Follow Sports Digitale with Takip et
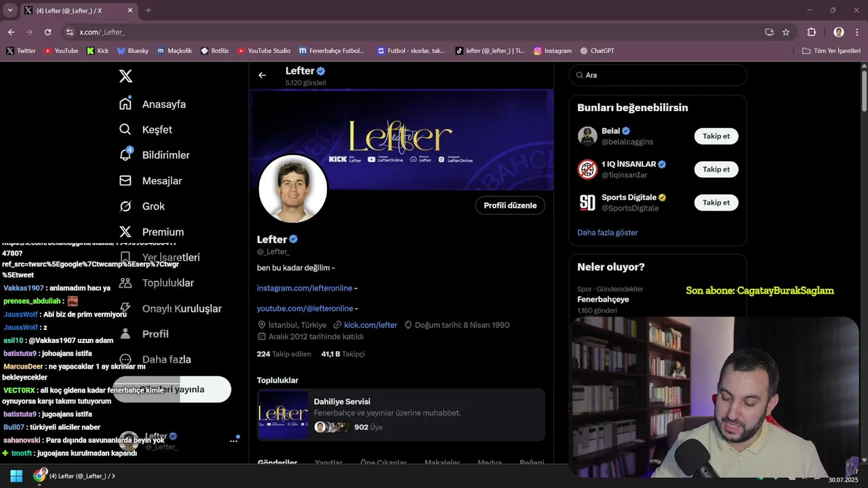The width and height of the screenshot is (868, 488). [x=716, y=203]
